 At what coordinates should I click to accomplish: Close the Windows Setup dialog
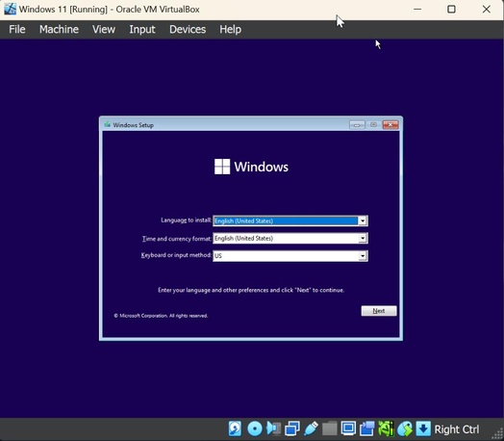click(x=391, y=125)
